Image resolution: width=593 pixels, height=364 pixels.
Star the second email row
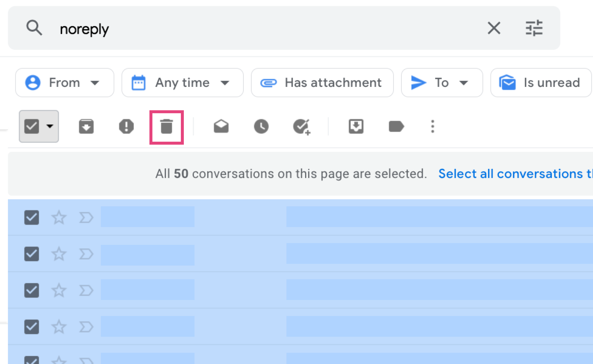(59, 254)
